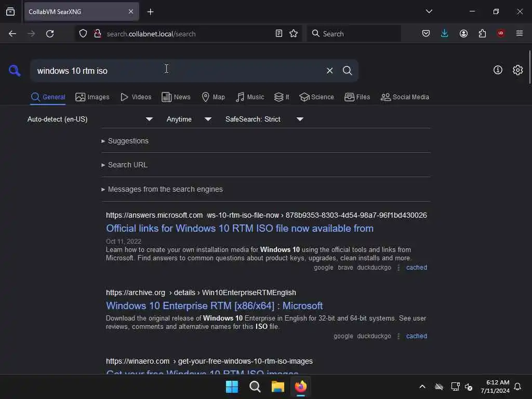This screenshot has height=399, width=532.
Task: Open the uBlock Origin extension icon
Action: [501, 33]
